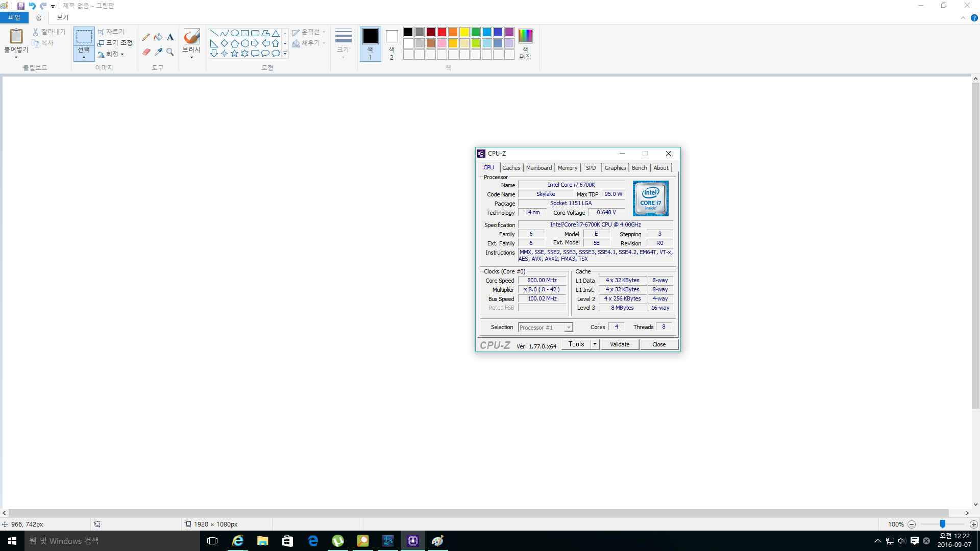This screenshot has height=551, width=980.
Task: Select the Pencil tool
Action: pyautogui.click(x=146, y=37)
